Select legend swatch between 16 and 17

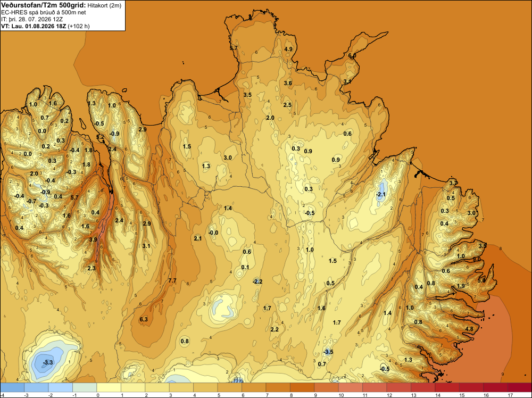click(x=496, y=387)
